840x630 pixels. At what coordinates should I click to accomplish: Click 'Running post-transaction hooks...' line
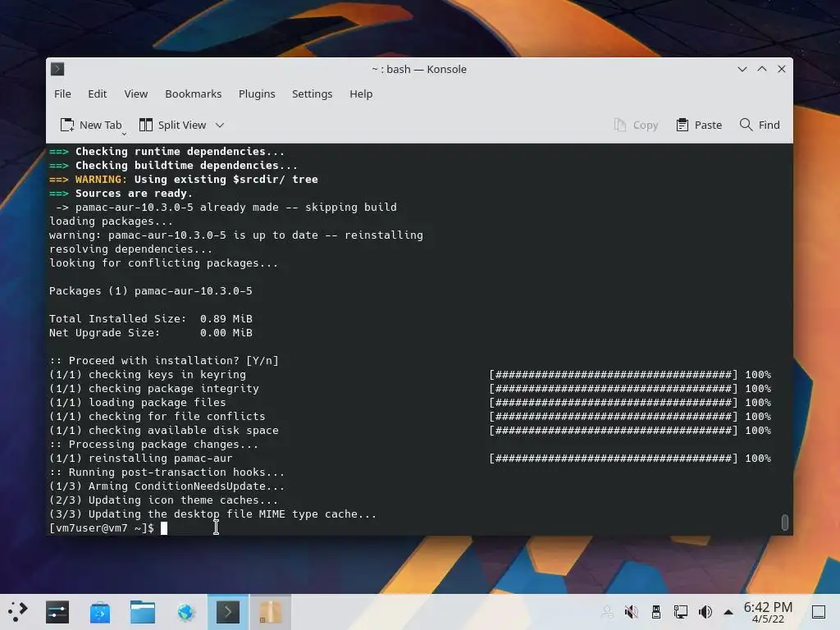click(167, 472)
